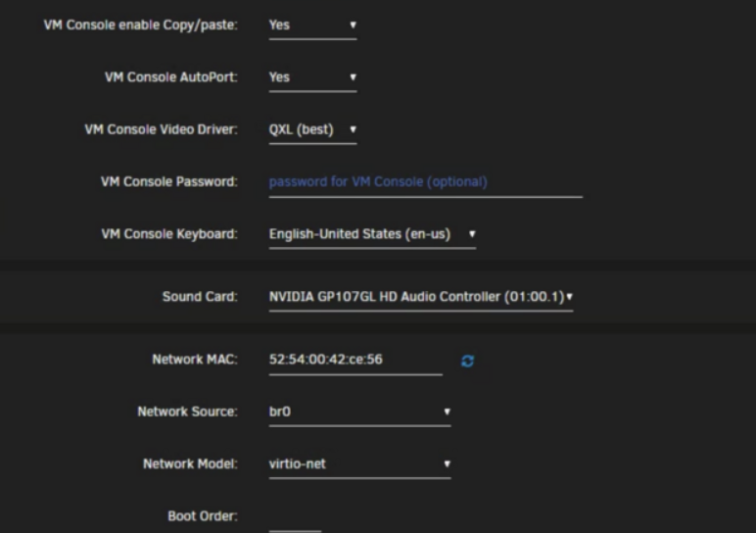
Task: Click the VM Console Password label
Action: (169, 182)
